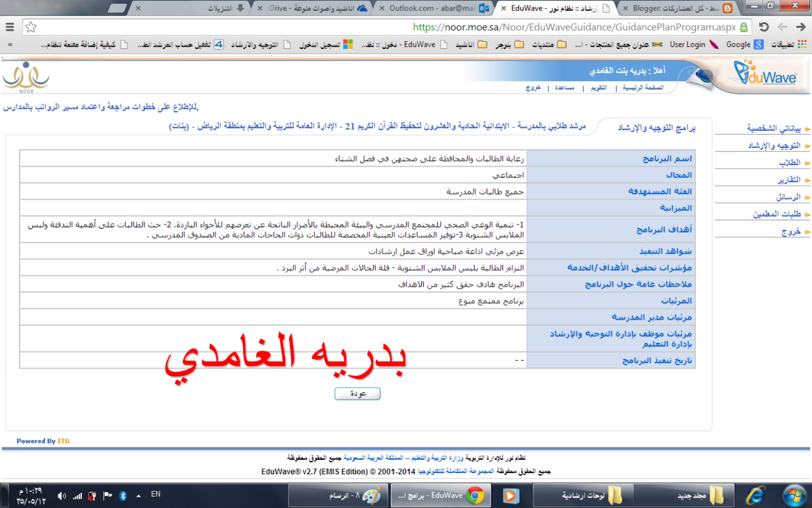Open the اناشيد bookmarks folder
Image resolution: width=812 pixels, height=508 pixels.
pyautogui.click(x=471, y=45)
